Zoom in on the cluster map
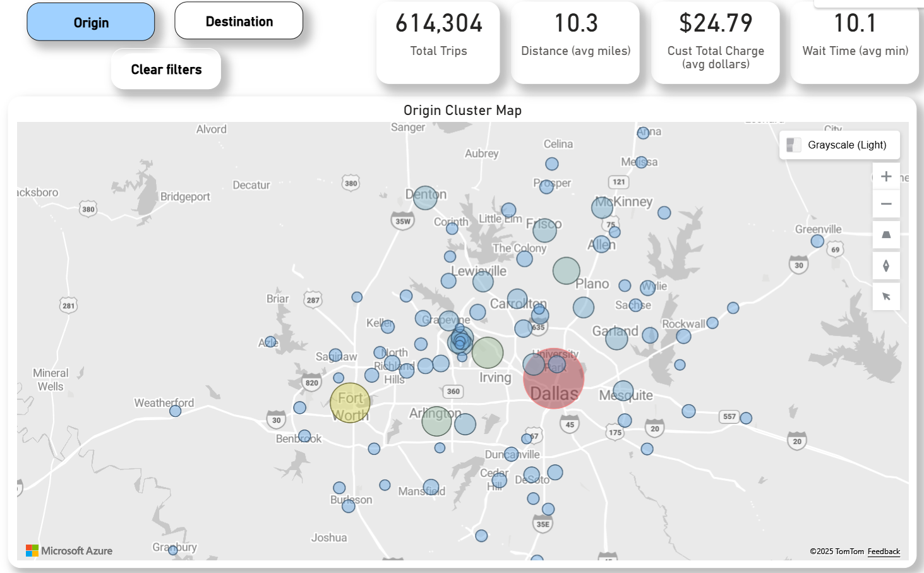The width and height of the screenshot is (924, 573). click(886, 176)
